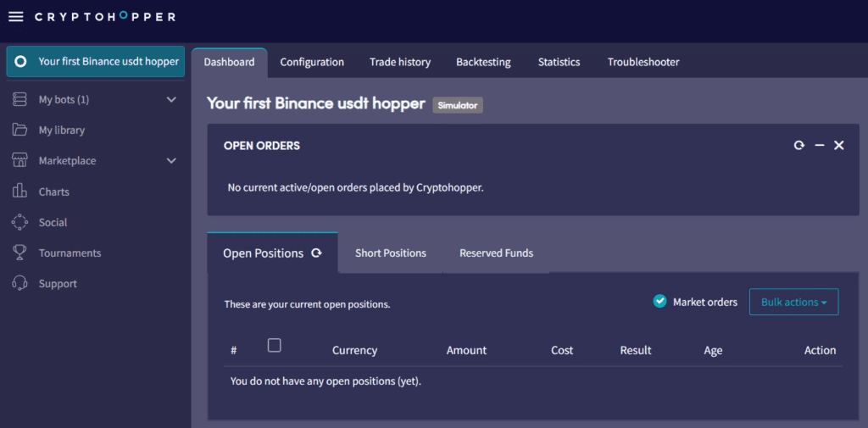Click the page title Your first Binance usdt hopper
The height and width of the screenshot is (428, 868).
click(315, 103)
